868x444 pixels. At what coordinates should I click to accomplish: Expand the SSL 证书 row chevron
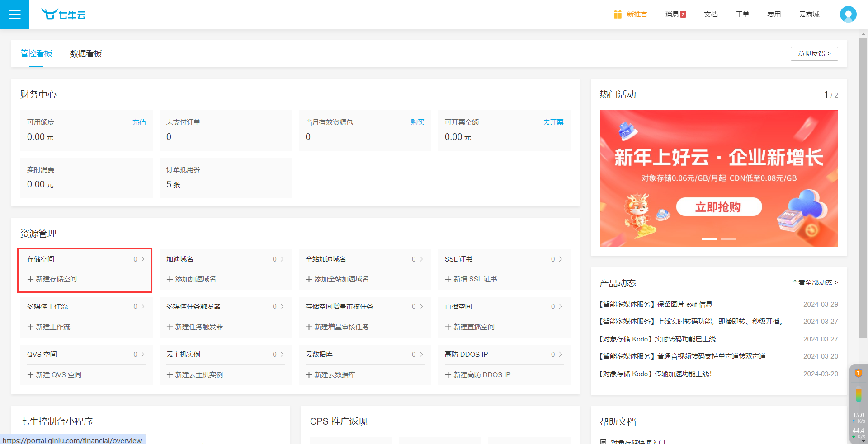click(561, 259)
